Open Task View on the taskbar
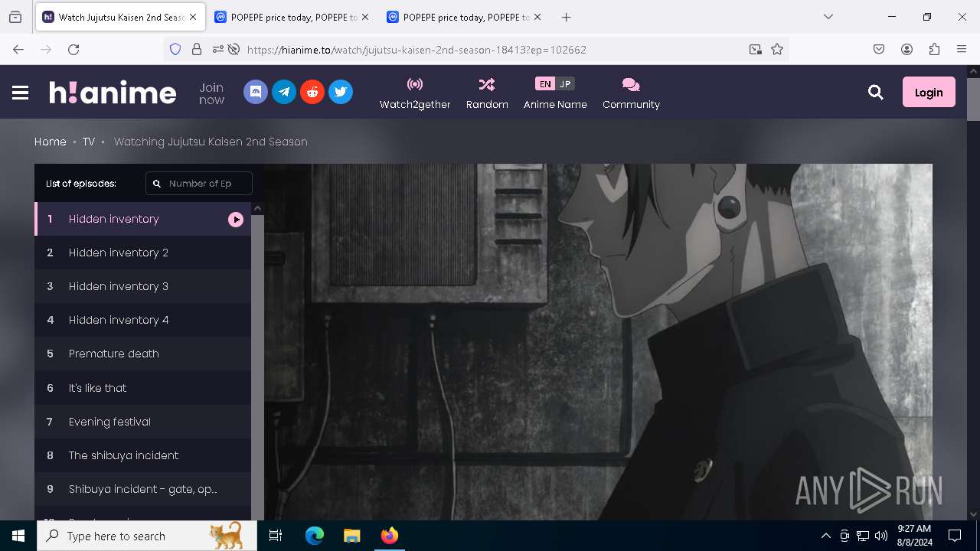980x551 pixels. tap(276, 536)
